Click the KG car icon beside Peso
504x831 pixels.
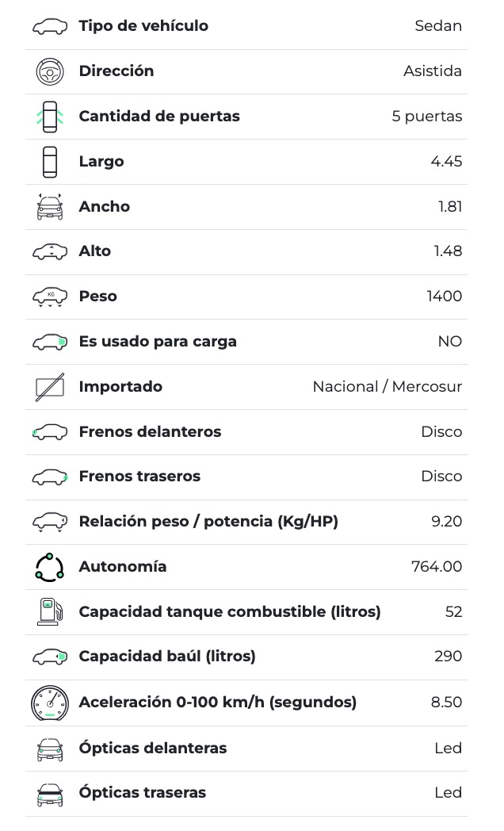(50, 297)
